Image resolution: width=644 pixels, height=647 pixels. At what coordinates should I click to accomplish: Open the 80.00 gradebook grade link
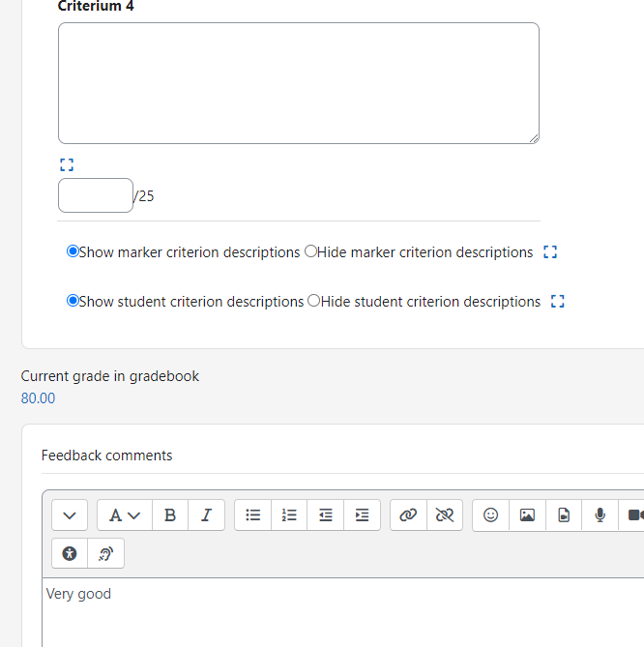(38, 398)
